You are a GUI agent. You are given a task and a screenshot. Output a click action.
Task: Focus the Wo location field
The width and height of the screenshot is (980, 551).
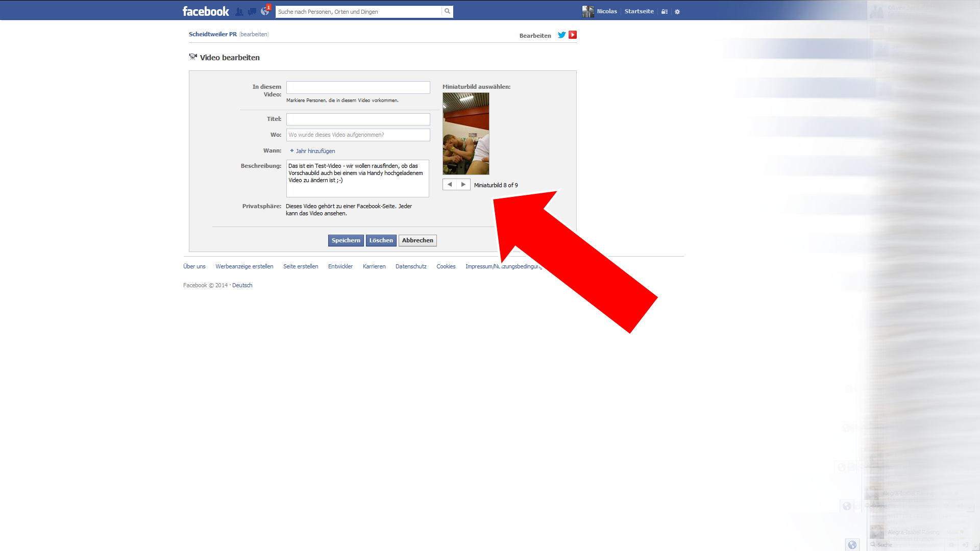click(358, 135)
